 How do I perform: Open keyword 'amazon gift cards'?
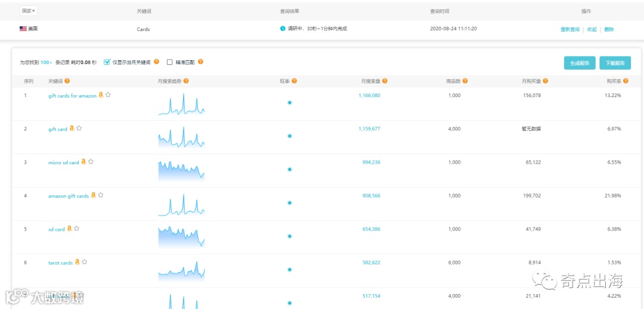[69, 196]
